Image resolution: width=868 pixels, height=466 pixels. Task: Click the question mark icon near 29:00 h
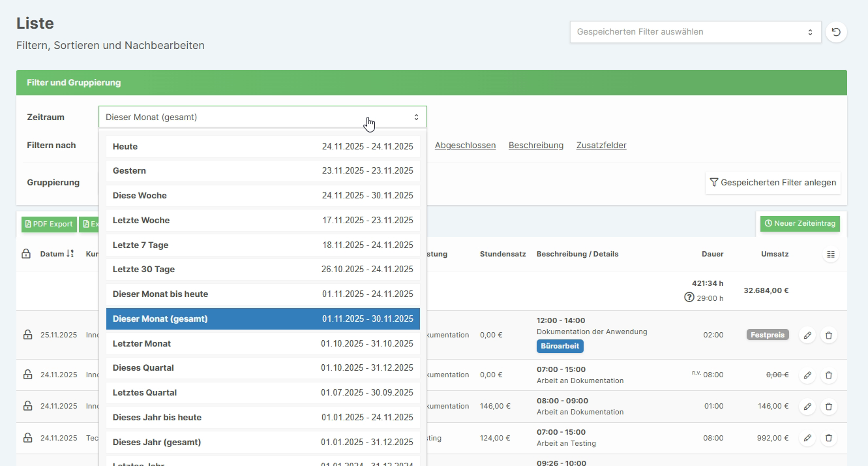click(689, 297)
